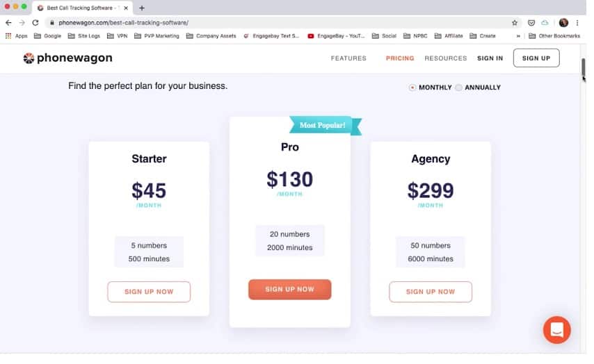Click Sign Up Now on Pro plan
594x364 pixels.
click(x=289, y=289)
